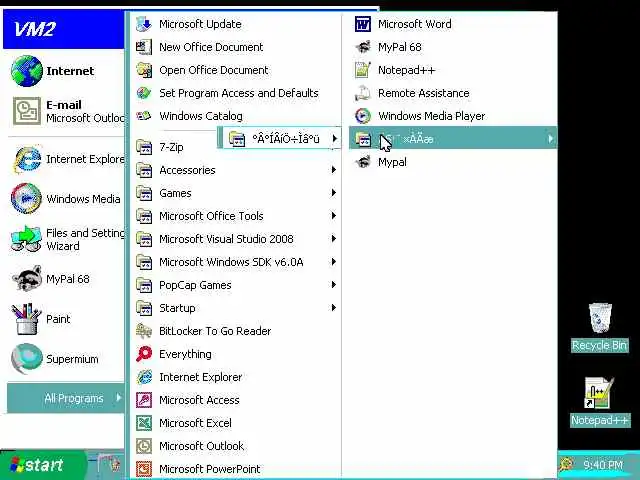
Task: Open the Internet globe icon in pinned list
Action: (x=27, y=71)
